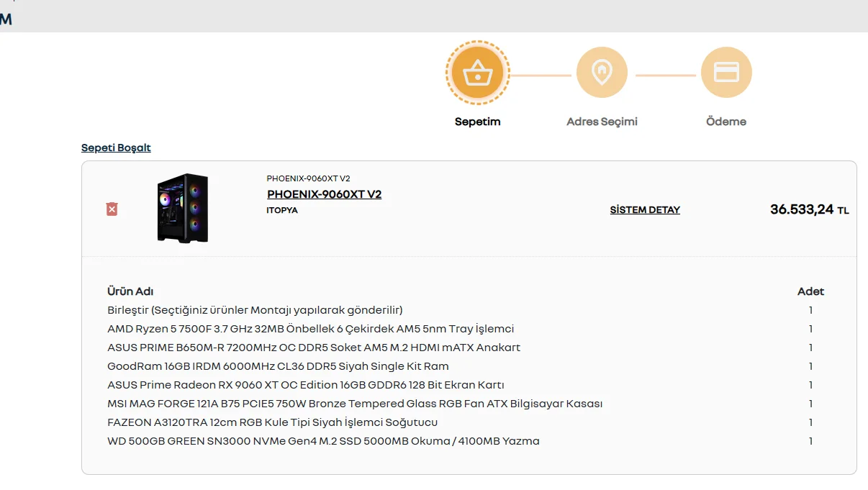Open SİSTEM DETAY link
868x490 pixels.
[x=645, y=210]
